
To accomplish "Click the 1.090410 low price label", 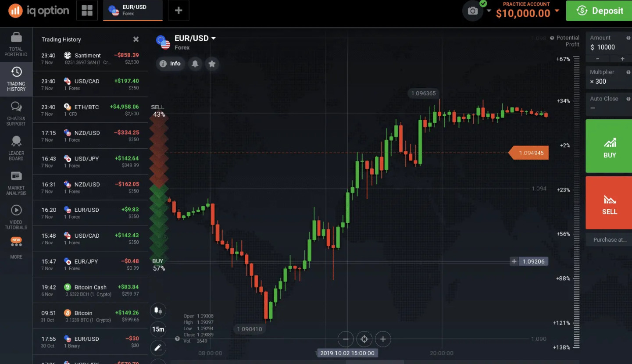I will pyautogui.click(x=249, y=329).
